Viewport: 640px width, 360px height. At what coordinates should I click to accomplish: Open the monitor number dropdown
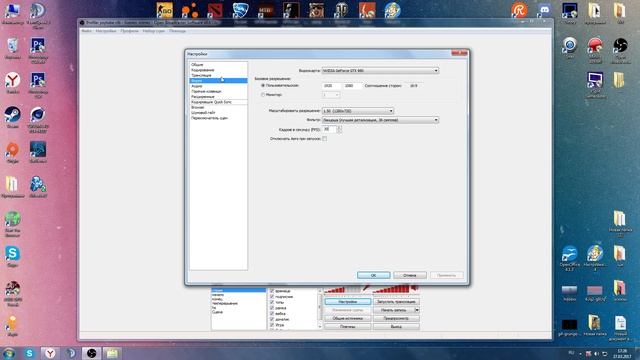[331, 95]
